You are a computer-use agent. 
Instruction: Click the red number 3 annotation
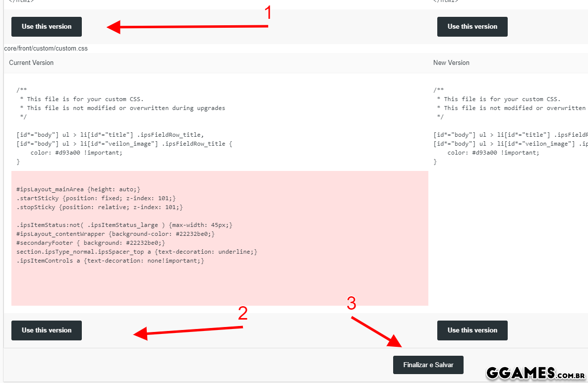(351, 304)
